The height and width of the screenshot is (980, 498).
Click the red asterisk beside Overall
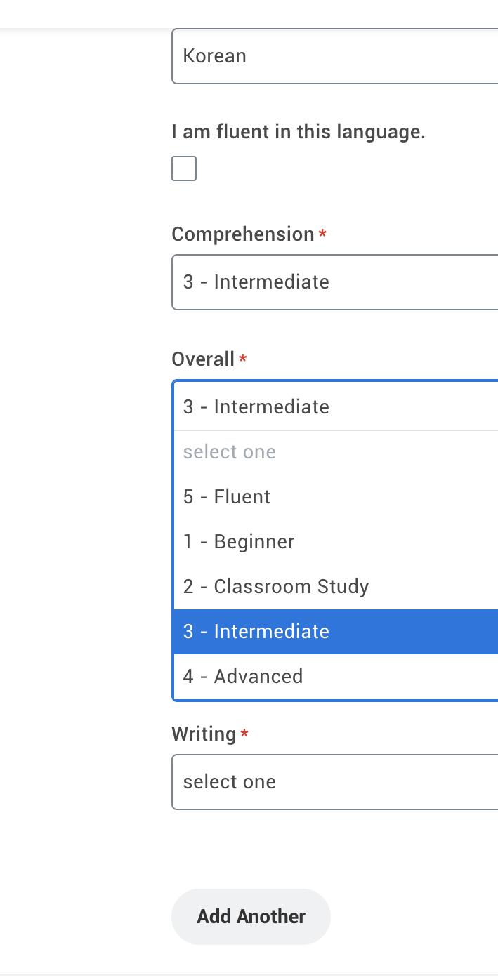pyautogui.click(x=243, y=359)
